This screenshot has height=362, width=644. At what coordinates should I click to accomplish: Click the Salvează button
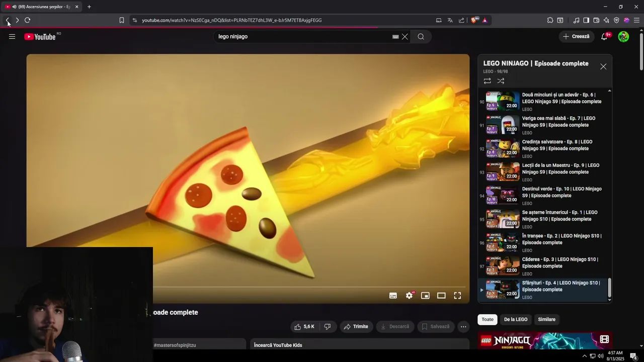pos(436,327)
